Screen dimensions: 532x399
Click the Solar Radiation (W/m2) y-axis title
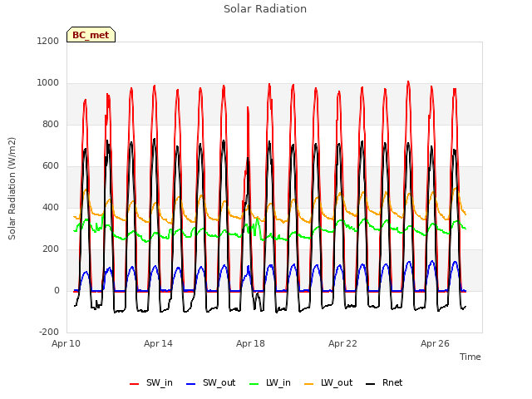pyautogui.click(x=12, y=189)
